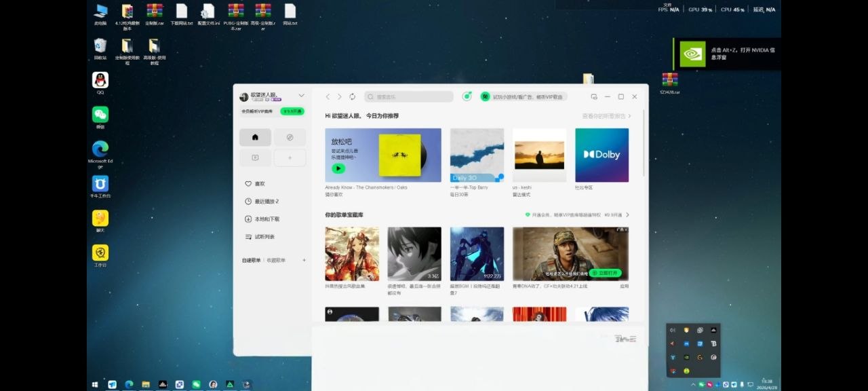Open Microsoft Edge desktop shortcut

[100, 153]
